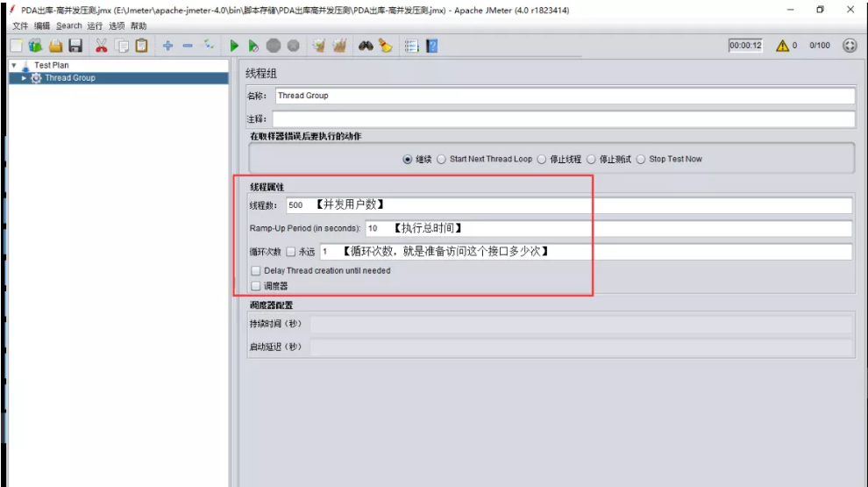Shut down test threads gracefully
The height and width of the screenshot is (487, 868).
[x=294, y=46]
